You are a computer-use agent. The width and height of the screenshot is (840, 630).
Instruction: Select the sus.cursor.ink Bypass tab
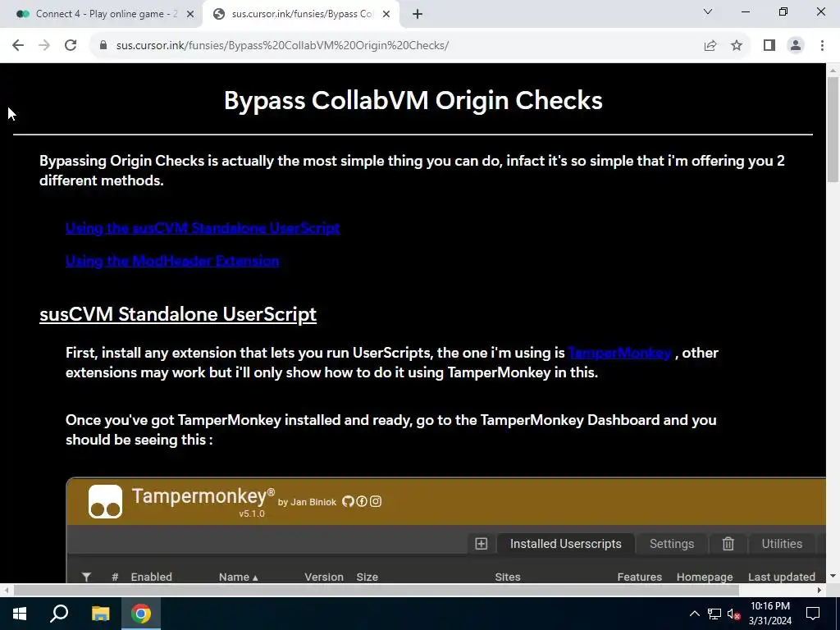pyautogui.click(x=301, y=15)
